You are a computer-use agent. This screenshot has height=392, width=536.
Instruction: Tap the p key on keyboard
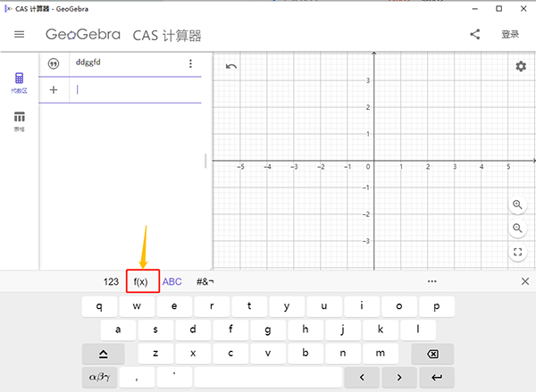(x=437, y=306)
